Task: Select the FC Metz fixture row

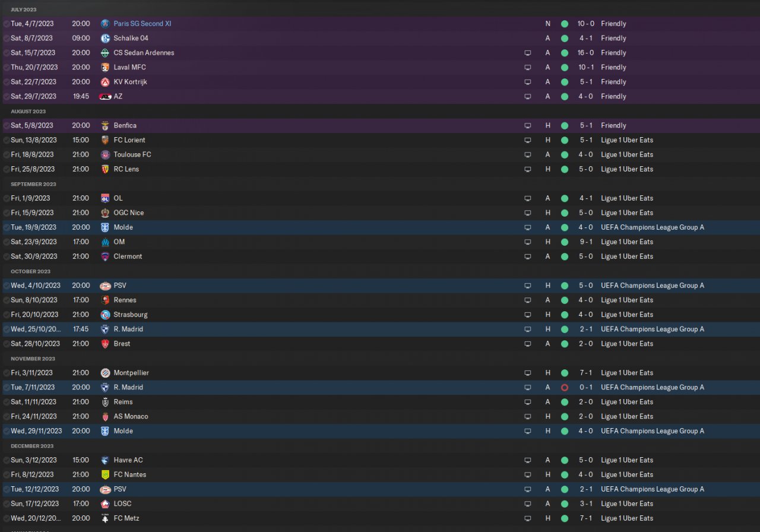Action: 297,518
